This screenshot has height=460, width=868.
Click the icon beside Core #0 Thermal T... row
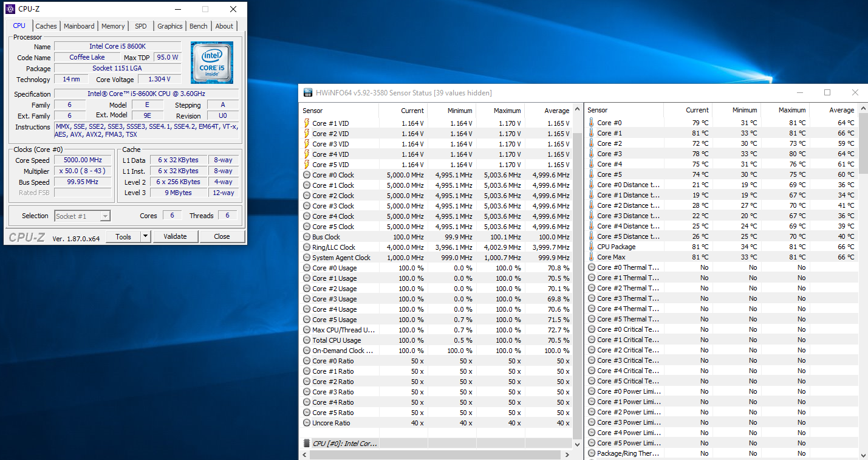[x=592, y=267]
